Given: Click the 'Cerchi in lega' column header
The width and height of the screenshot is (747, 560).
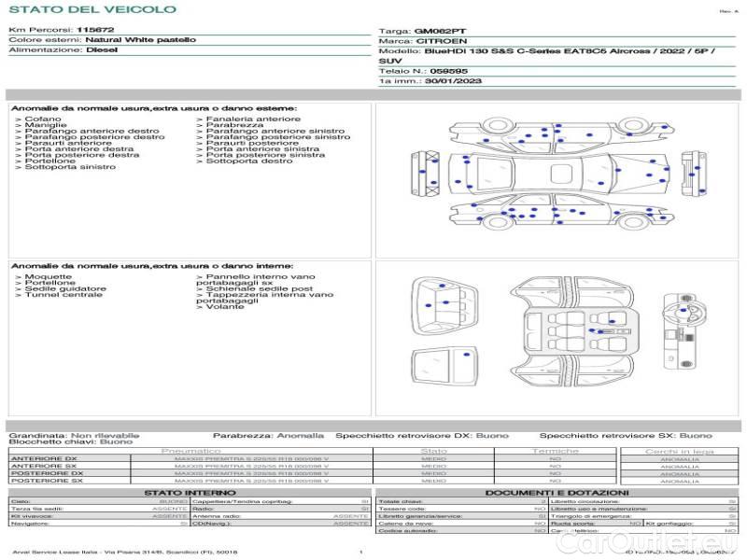Looking at the screenshot, I should pyautogui.click(x=680, y=452).
